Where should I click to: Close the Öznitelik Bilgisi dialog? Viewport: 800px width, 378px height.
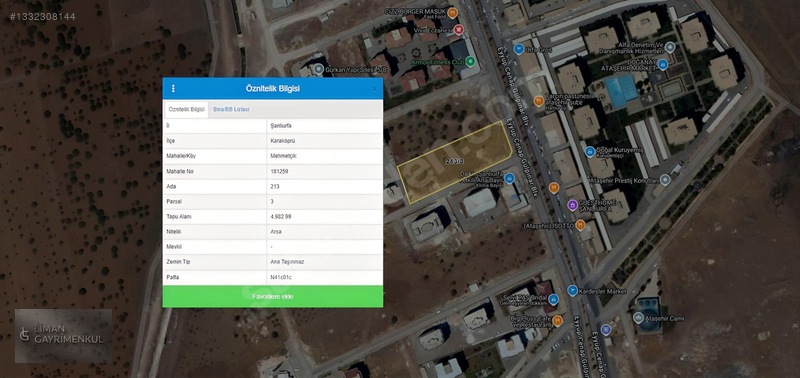click(x=374, y=89)
